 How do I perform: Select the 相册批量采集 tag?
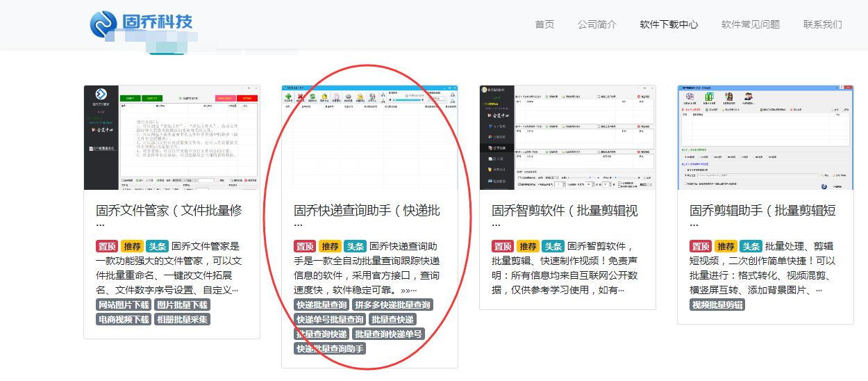tap(182, 319)
